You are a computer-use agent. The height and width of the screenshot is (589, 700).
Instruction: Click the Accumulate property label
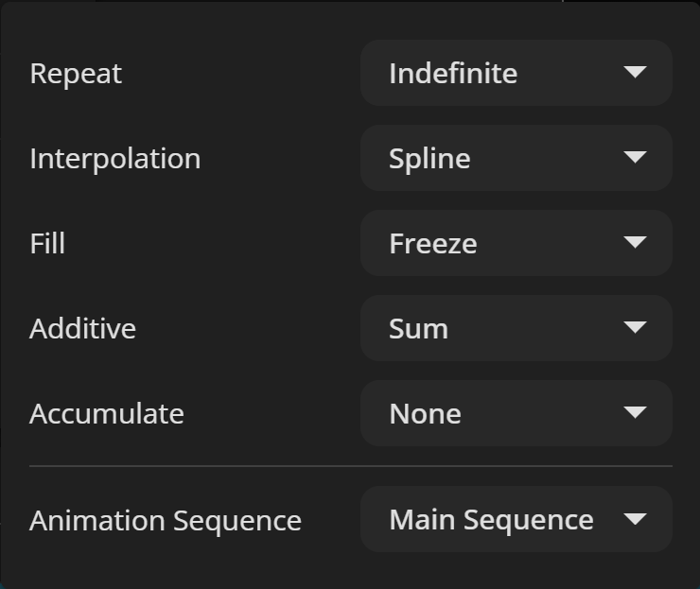[106, 413]
